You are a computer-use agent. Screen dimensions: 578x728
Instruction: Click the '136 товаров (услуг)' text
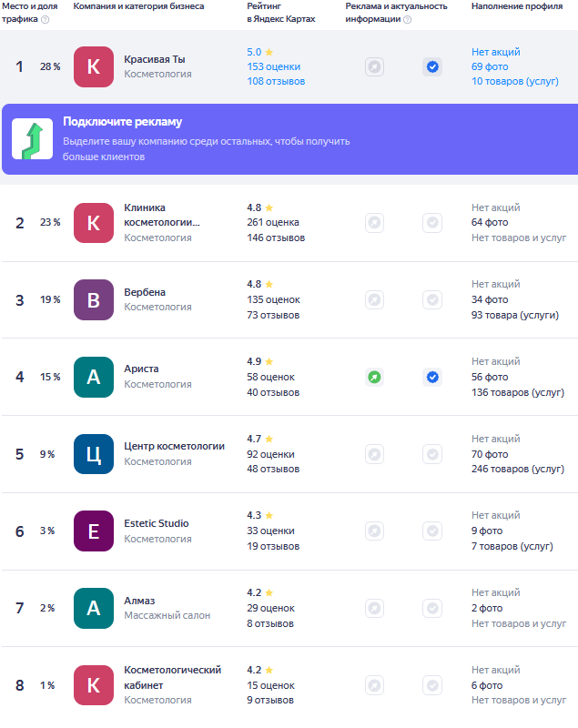click(518, 393)
